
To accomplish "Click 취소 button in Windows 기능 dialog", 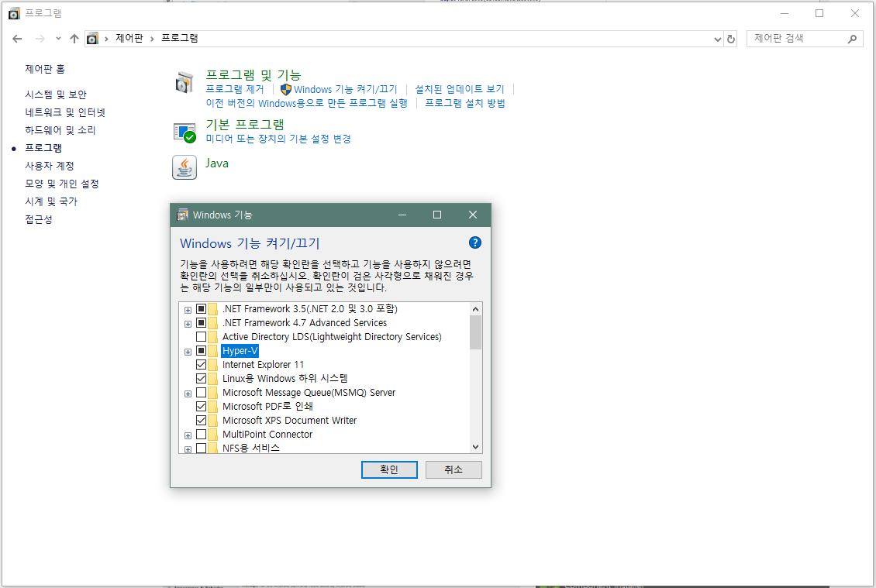I will click(x=454, y=469).
